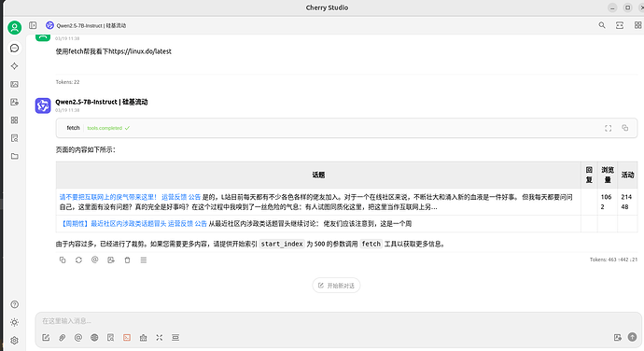The width and height of the screenshot is (644, 351).
Task: Expand the fetch tool result fullscreen
Action: [608, 128]
